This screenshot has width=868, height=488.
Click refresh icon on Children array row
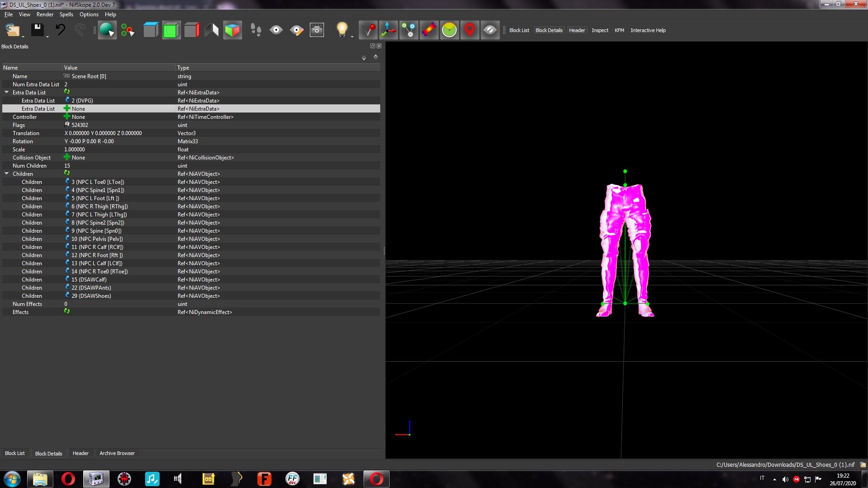[x=67, y=173]
